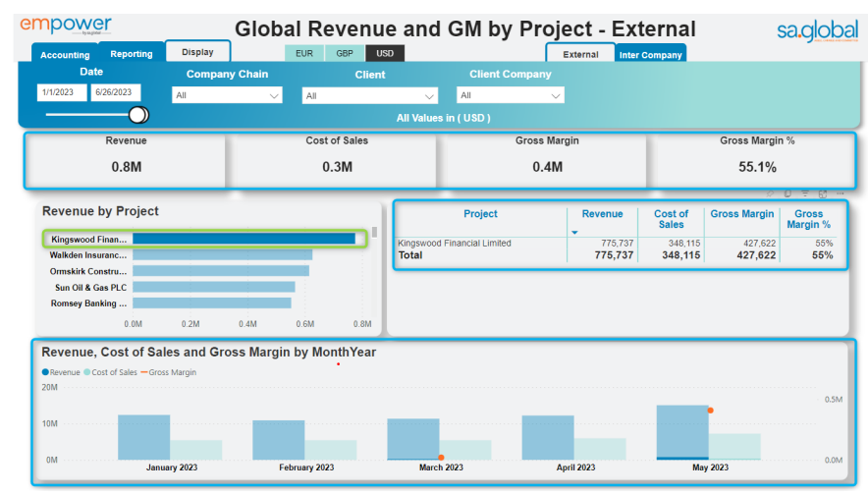Select the Ormskirk Constru... revenue bar
868x495 pixels.
tap(221, 271)
